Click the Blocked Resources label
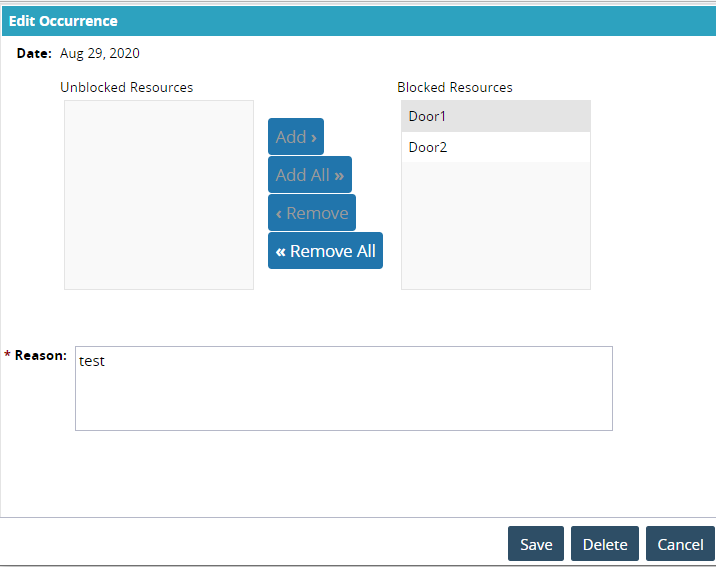Viewport: 716px width, 567px height. click(455, 87)
